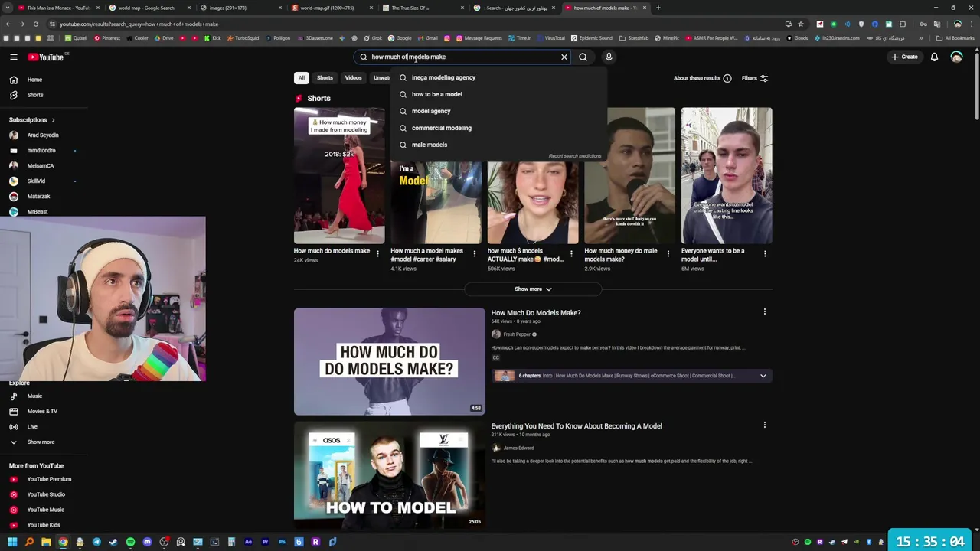Choose suggestion 'how to be a model'
Viewport: 980px width, 551px height.
tap(499, 94)
